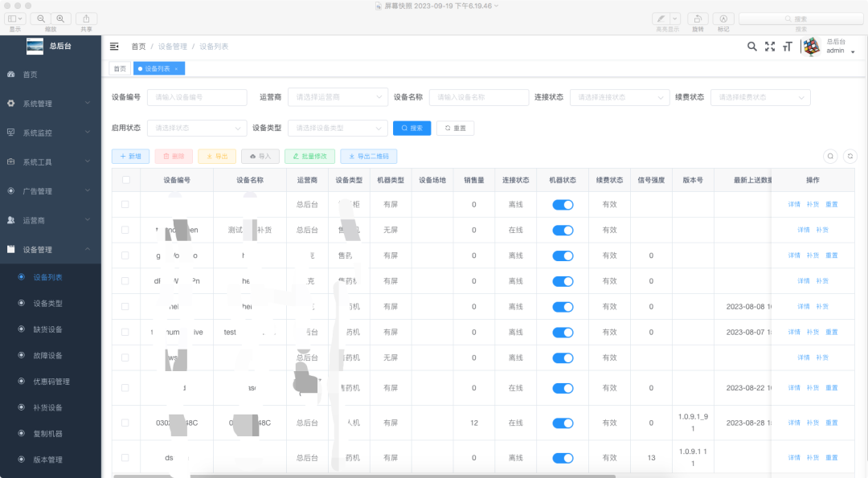Click the 设备管理 folder icon
This screenshot has width=868, height=478.
[10, 249]
